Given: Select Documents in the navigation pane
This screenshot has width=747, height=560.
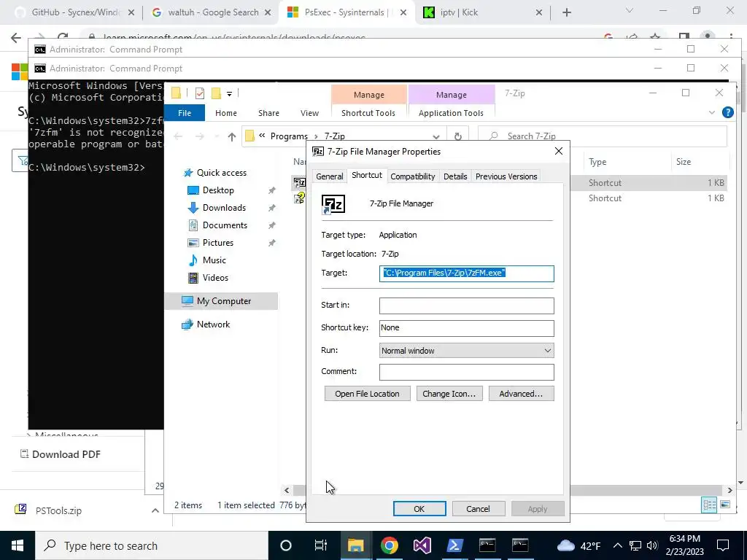Looking at the screenshot, I should (225, 225).
